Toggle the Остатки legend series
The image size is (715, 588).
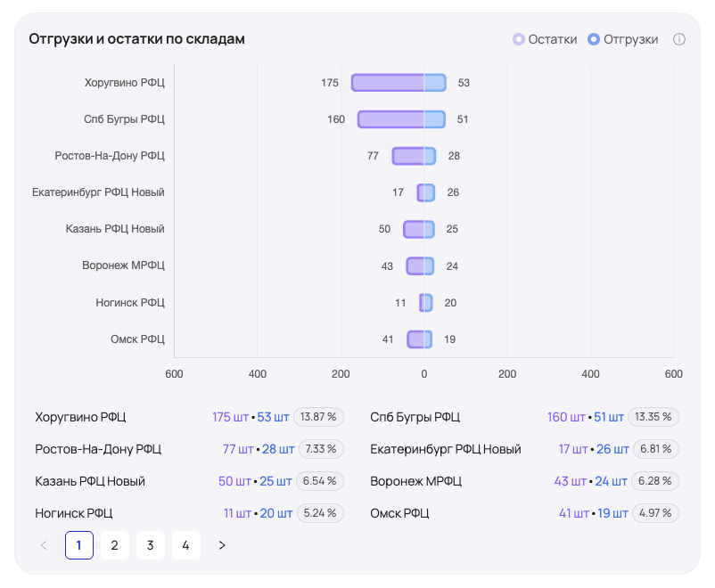coord(545,39)
